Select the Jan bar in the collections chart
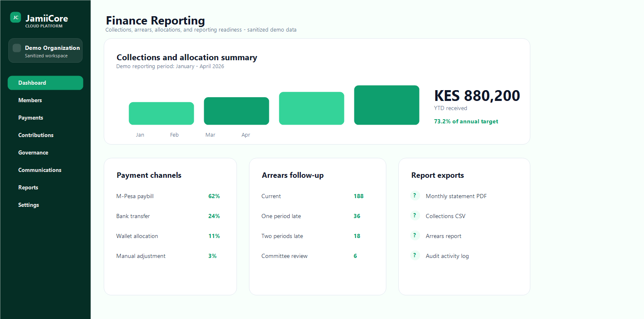 (161, 113)
